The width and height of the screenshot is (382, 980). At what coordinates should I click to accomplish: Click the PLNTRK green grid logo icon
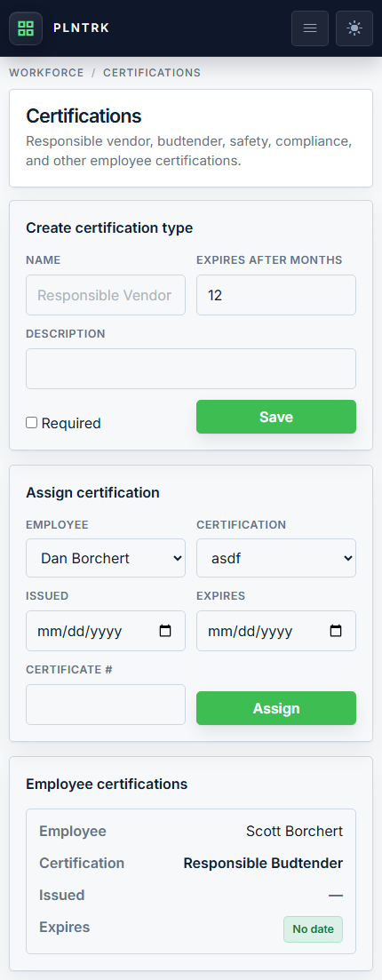pos(26,28)
